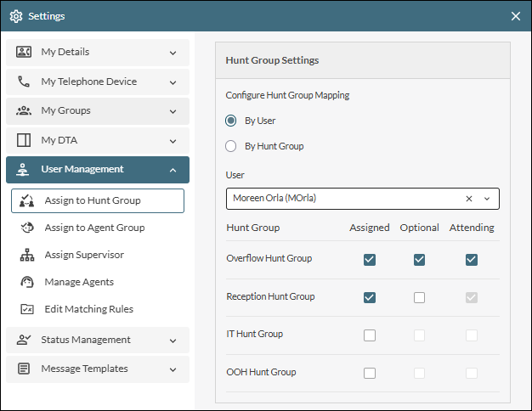
Task: Select the By Hunt Group radio button
Action: 231,146
